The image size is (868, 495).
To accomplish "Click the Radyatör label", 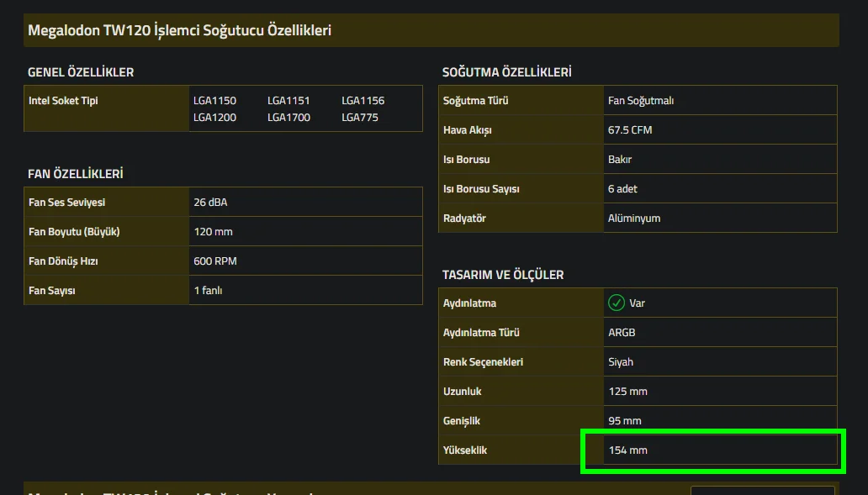I will [464, 218].
